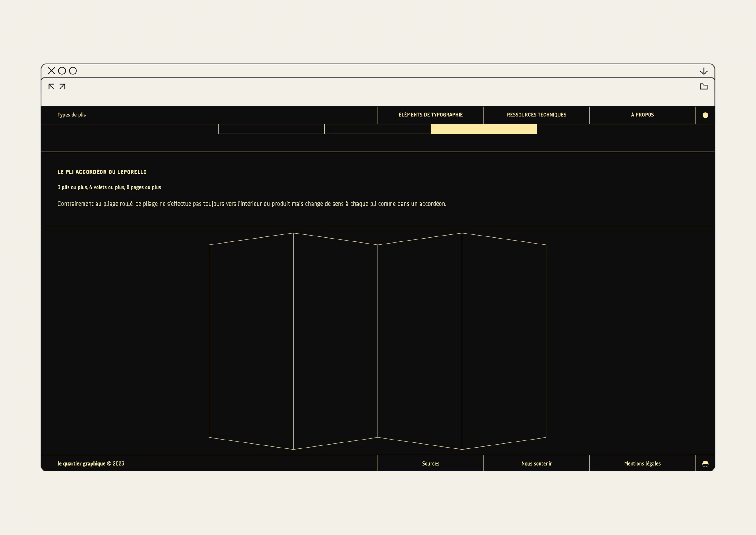The width and height of the screenshot is (756, 535).
Task: Open Éléments de typographie menu
Action: coord(431,115)
